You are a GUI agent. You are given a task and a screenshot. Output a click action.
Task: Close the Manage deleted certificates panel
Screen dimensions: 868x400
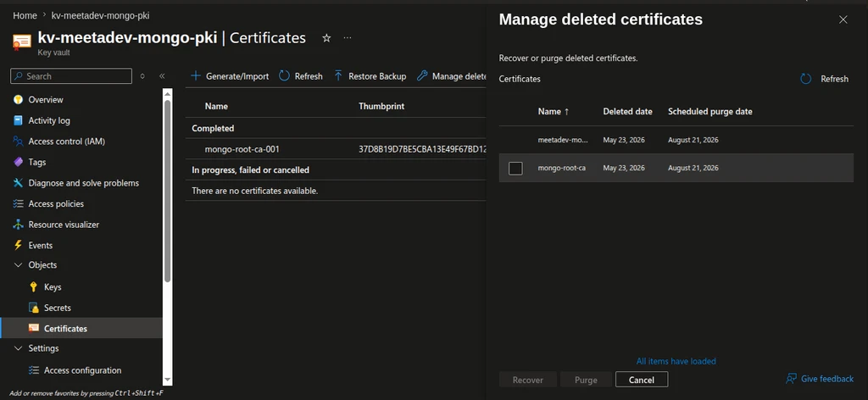click(843, 20)
